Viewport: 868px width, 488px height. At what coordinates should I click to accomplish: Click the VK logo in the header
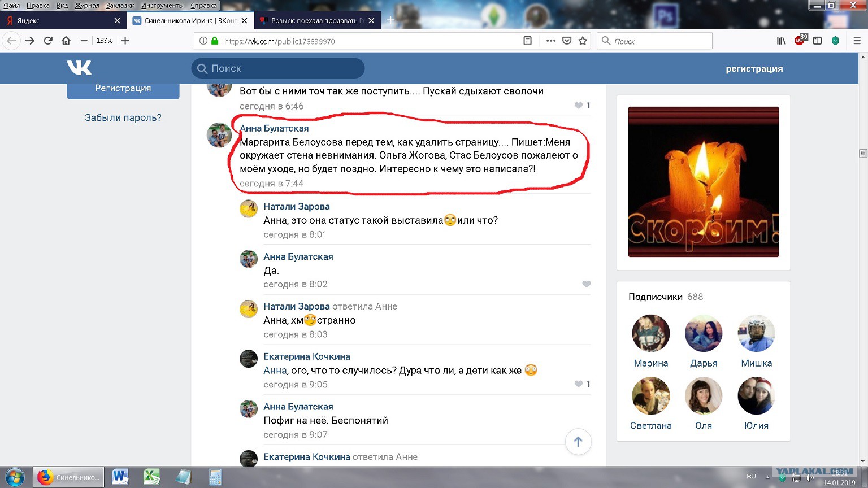click(79, 68)
